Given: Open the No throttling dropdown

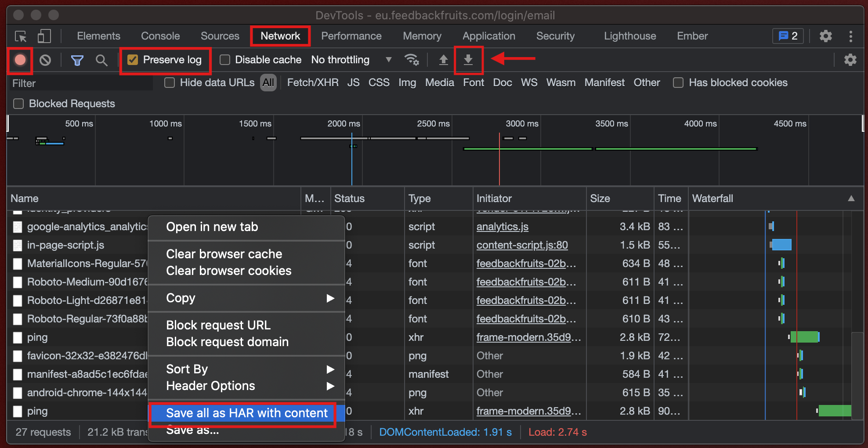Looking at the screenshot, I should (x=351, y=60).
